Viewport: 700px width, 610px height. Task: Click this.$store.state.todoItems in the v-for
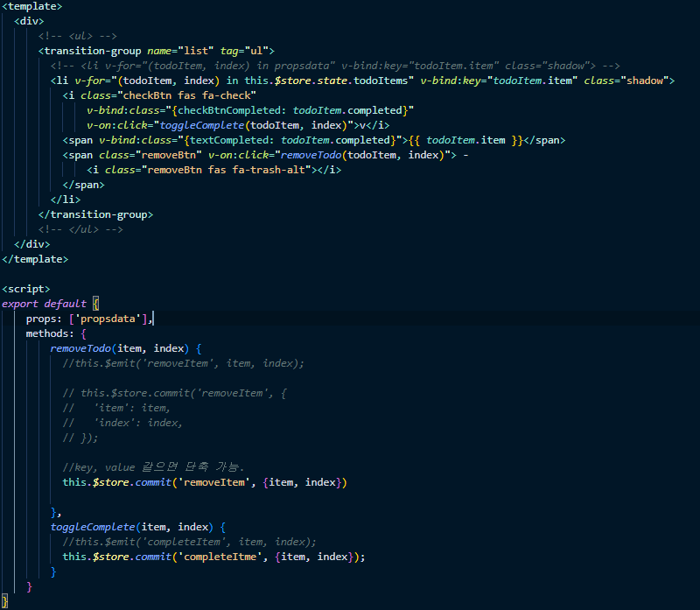pyautogui.click(x=325, y=81)
